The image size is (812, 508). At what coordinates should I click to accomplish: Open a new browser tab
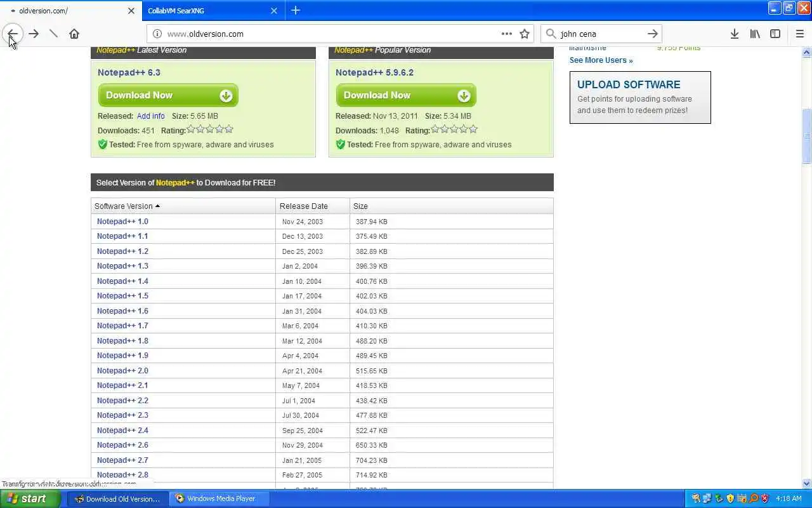pyautogui.click(x=296, y=10)
